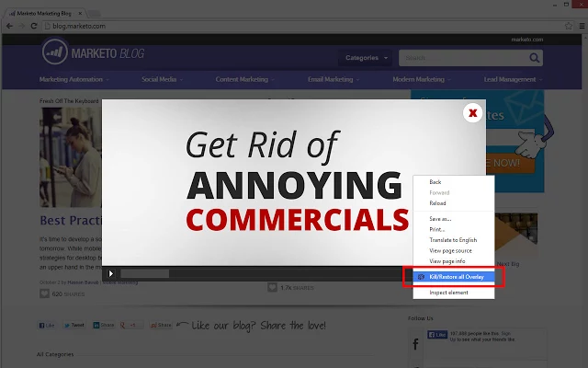Choose Save as... from context menu

[x=454, y=219]
